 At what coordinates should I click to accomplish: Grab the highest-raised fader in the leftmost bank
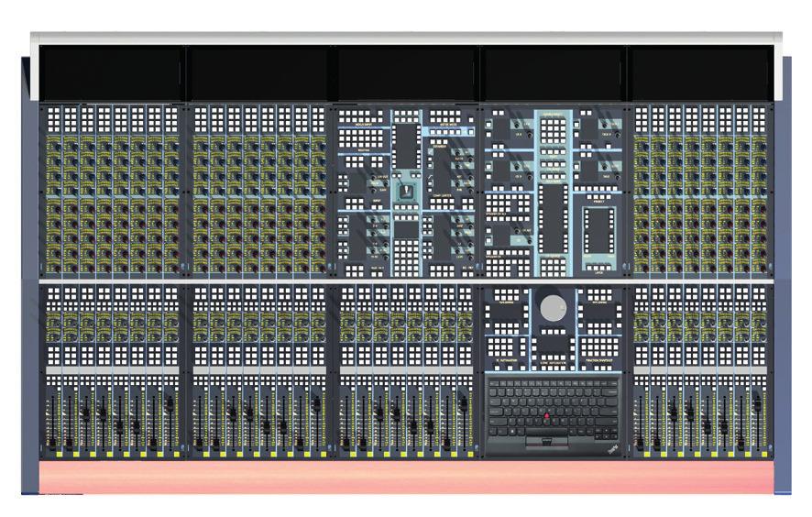169,403
